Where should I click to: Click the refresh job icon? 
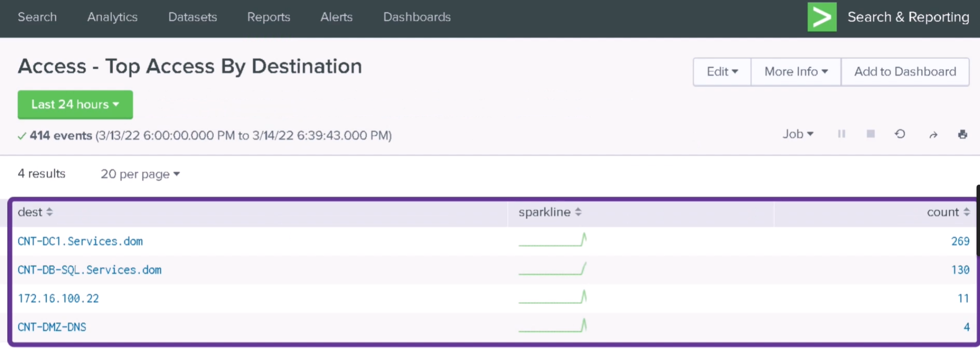pos(900,134)
